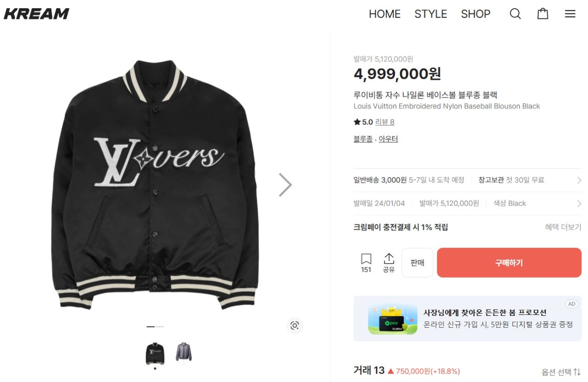Select the gray jacket thumbnail
Image resolution: width=588 pixels, height=382 pixels.
pyautogui.click(x=184, y=353)
